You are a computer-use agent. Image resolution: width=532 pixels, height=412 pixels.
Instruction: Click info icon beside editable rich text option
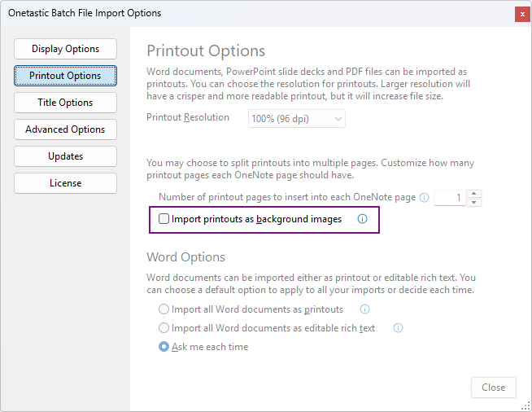[398, 328]
